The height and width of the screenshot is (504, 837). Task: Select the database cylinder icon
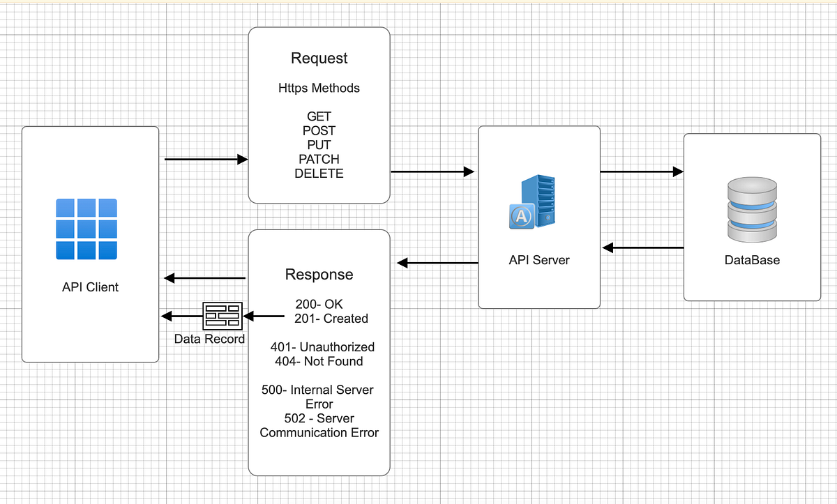pos(752,209)
